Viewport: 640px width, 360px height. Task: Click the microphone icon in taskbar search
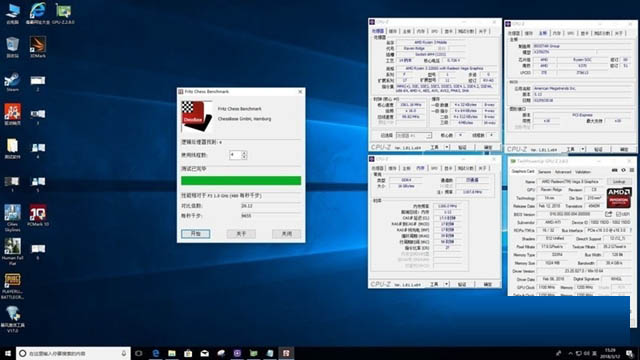pos(124,353)
